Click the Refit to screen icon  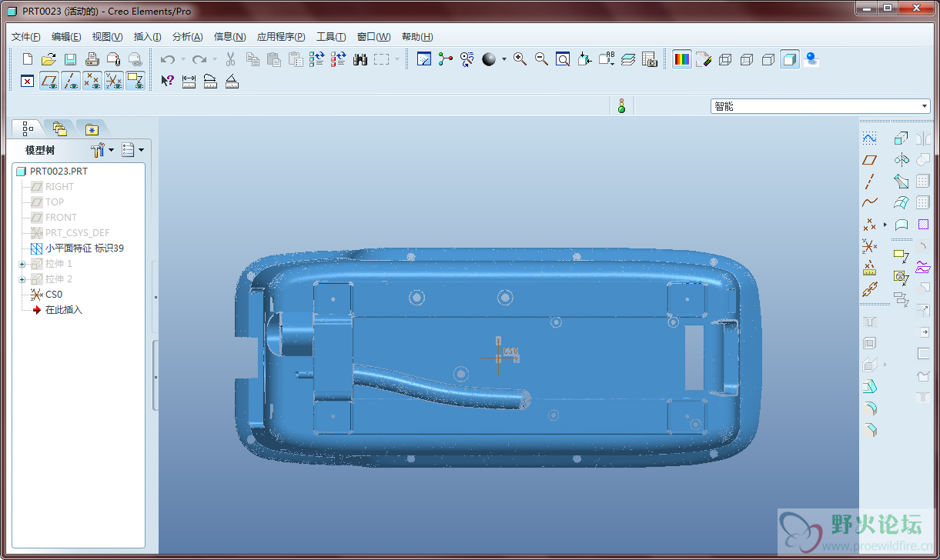pyautogui.click(x=563, y=59)
